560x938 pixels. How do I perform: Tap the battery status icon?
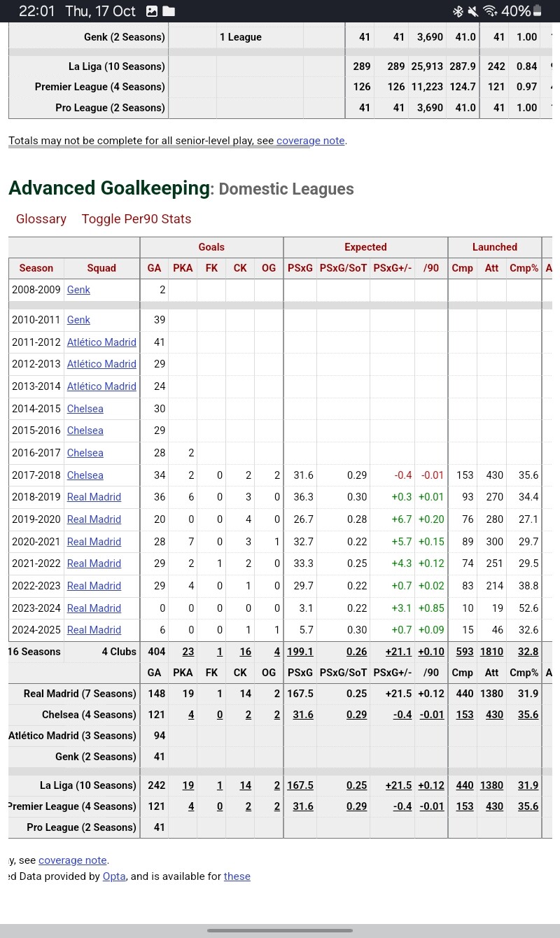tap(538, 11)
